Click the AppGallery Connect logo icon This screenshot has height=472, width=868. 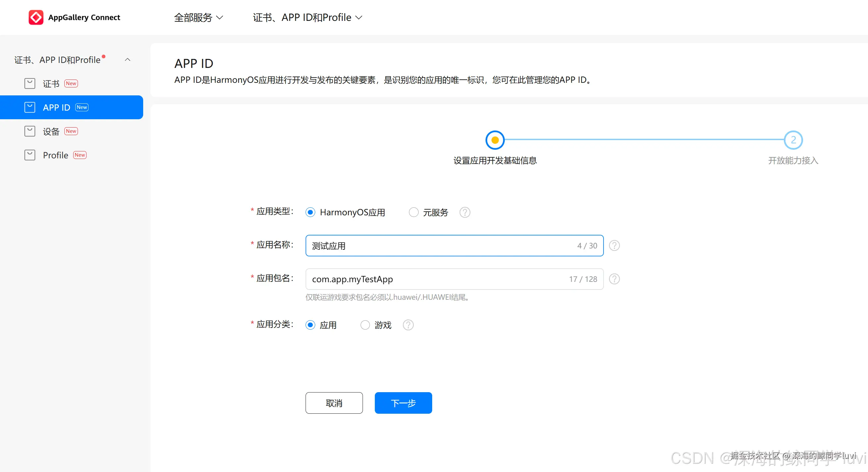tap(36, 17)
